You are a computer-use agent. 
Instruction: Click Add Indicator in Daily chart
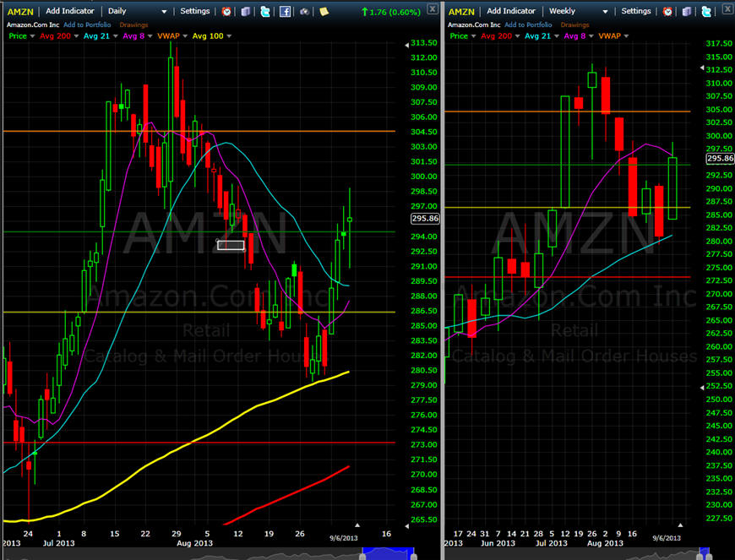(70, 11)
